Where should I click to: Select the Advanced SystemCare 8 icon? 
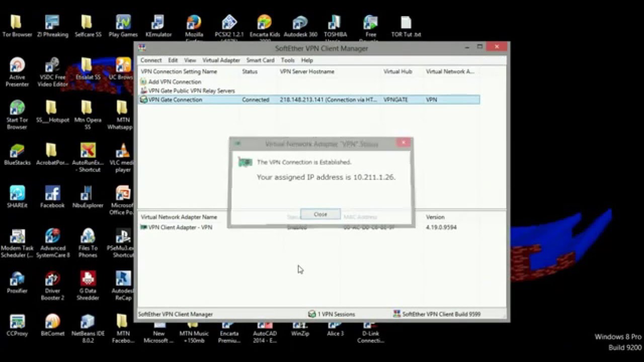[52, 243]
